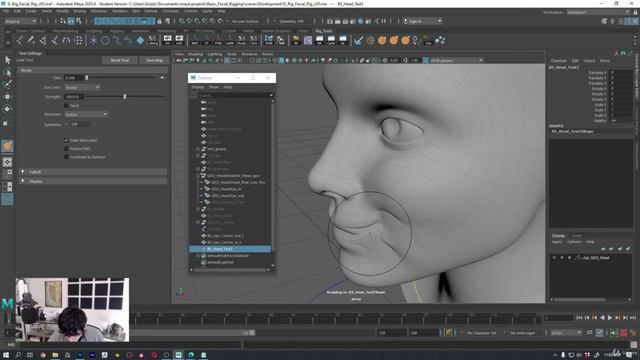Image resolution: width=640 pixels, height=360 pixels.
Task: Open the Windows menu in main menu bar
Action: click(x=99, y=11)
